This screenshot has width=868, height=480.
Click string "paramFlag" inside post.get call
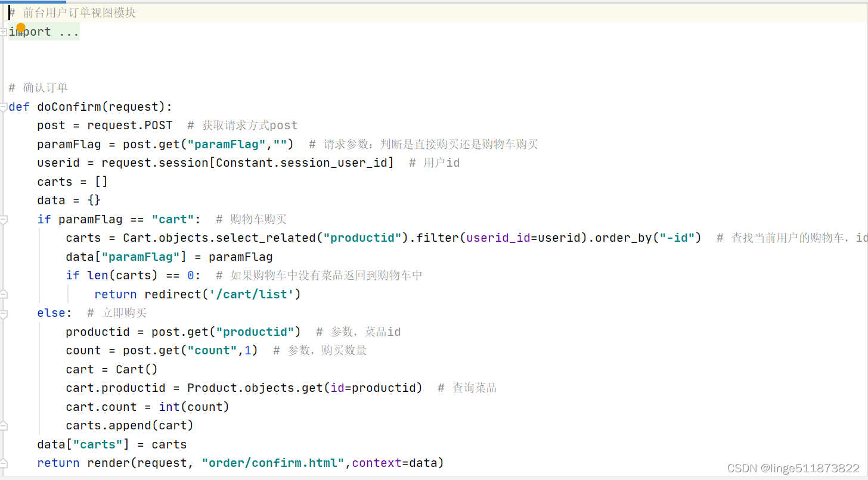[227, 144]
